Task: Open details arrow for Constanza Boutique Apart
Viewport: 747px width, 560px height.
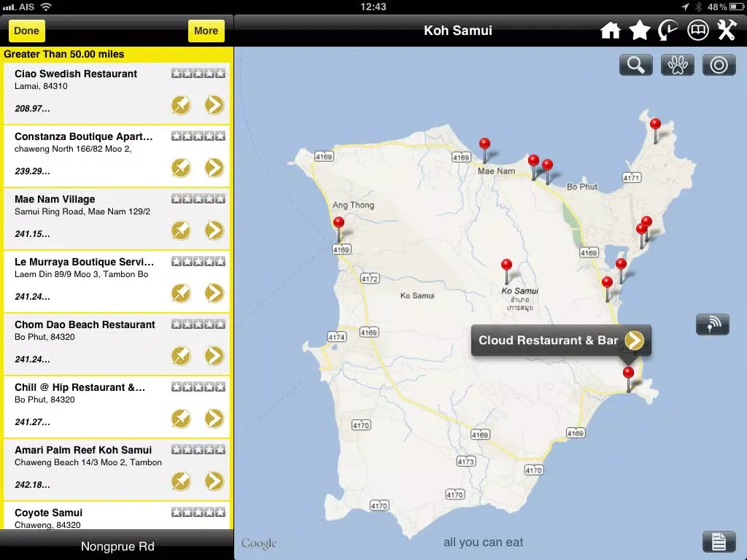Action: pyautogui.click(x=214, y=168)
